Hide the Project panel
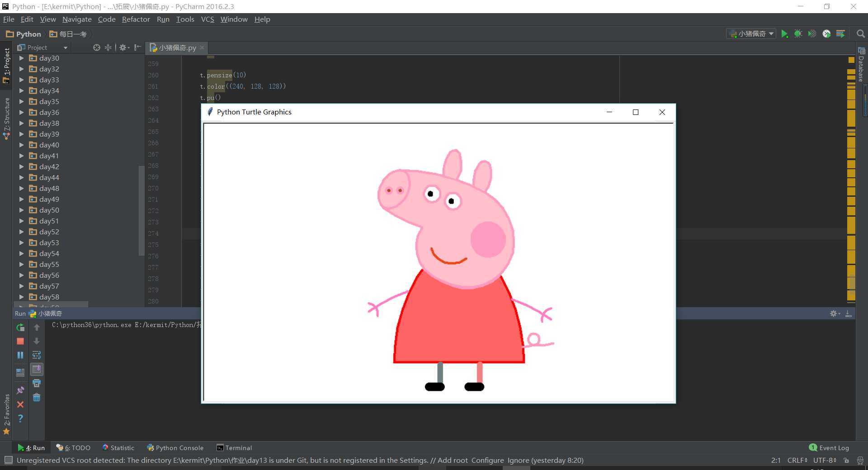This screenshot has width=868, height=470. 138,47
